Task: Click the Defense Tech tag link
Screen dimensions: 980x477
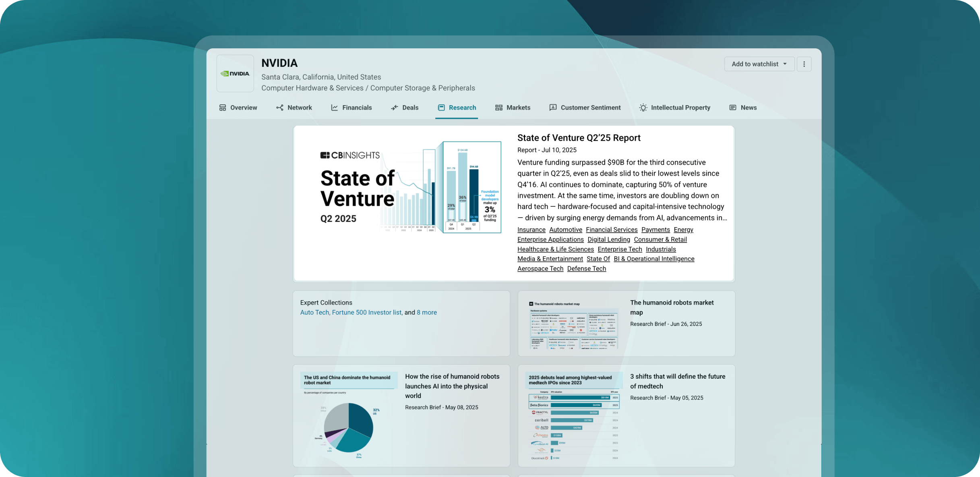Action: pyautogui.click(x=586, y=269)
